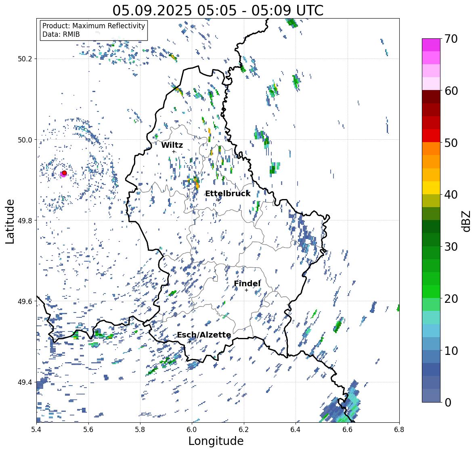Click the longitude tick label 5.6
The image size is (476, 451).
pyautogui.click(x=88, y=429)
